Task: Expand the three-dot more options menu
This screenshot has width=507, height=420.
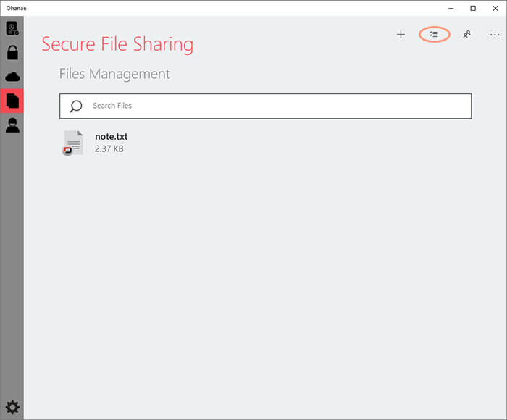Action: point(495,35)
